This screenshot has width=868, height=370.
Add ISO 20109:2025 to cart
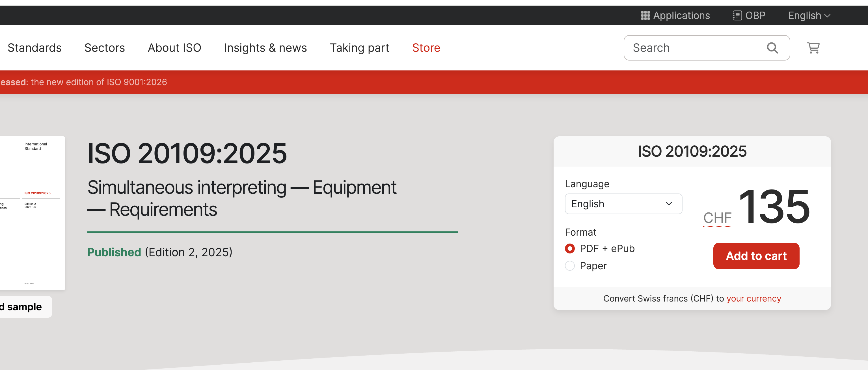[x=756, y=256]
